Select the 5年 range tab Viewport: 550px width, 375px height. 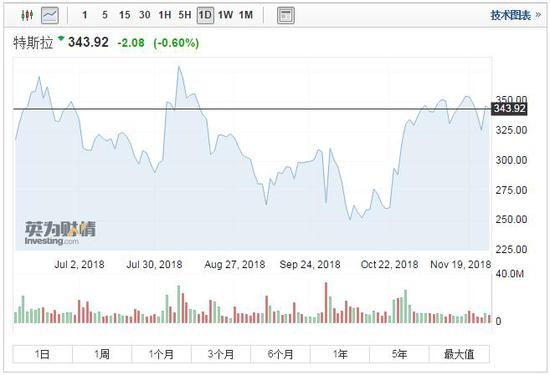pos(399,354)
